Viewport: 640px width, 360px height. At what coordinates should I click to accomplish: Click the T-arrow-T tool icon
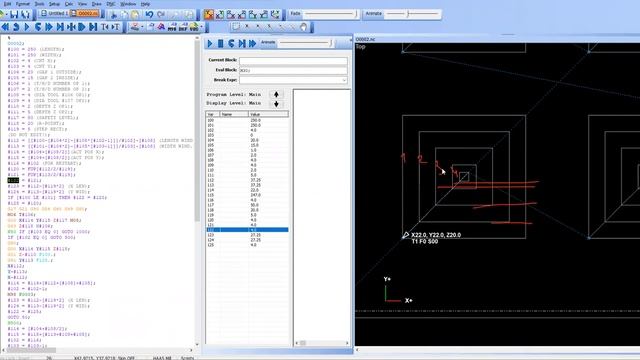(110, 27)
